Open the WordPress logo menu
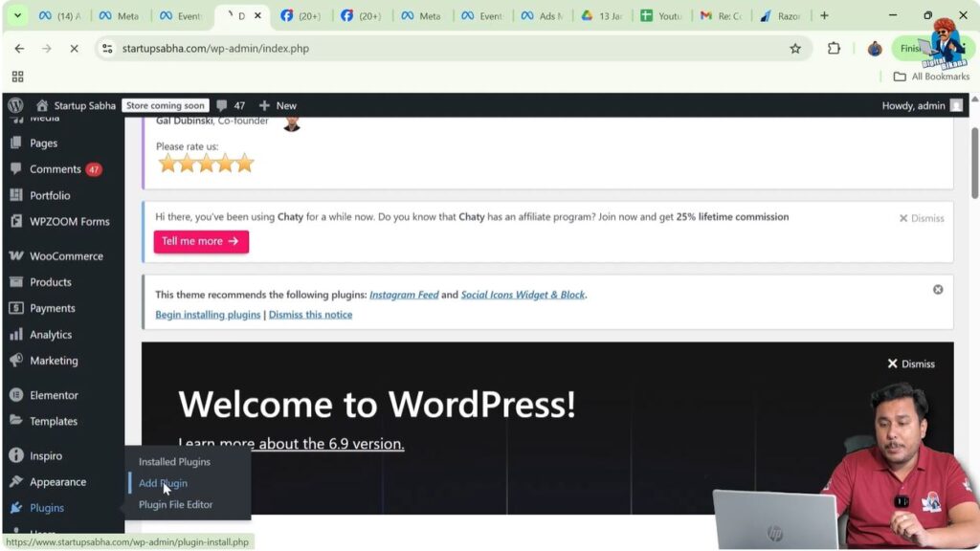The height and width of the screenshot is (551, 980). (x=15, y=105)
